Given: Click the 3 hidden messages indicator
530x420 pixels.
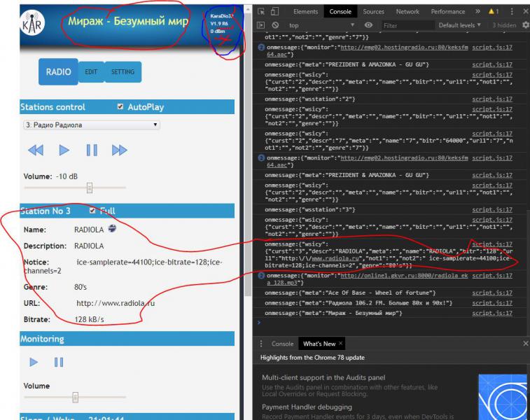Looking at the screenshot, I should pos(504,25).
